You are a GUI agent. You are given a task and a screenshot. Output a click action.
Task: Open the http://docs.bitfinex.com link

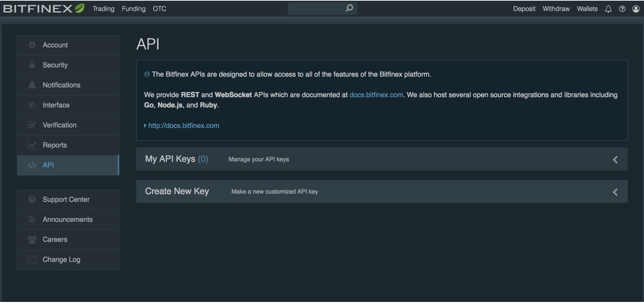click(x=183, y=126)
